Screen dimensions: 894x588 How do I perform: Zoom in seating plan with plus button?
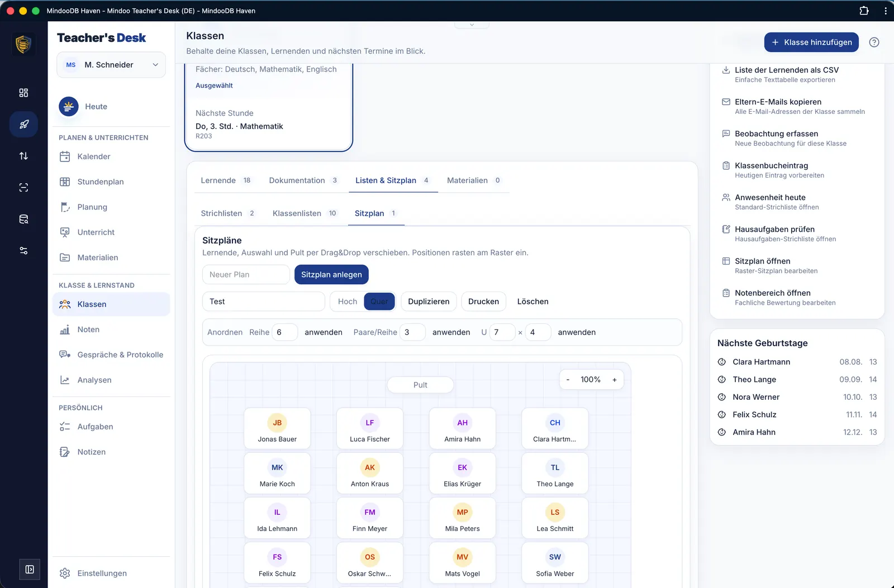614,380
